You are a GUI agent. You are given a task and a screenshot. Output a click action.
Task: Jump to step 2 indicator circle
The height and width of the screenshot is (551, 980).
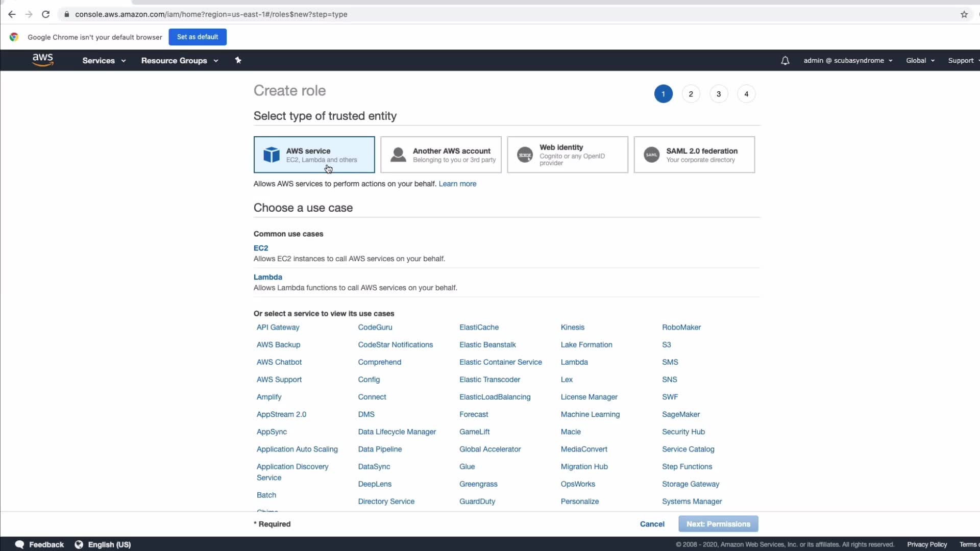691,94
